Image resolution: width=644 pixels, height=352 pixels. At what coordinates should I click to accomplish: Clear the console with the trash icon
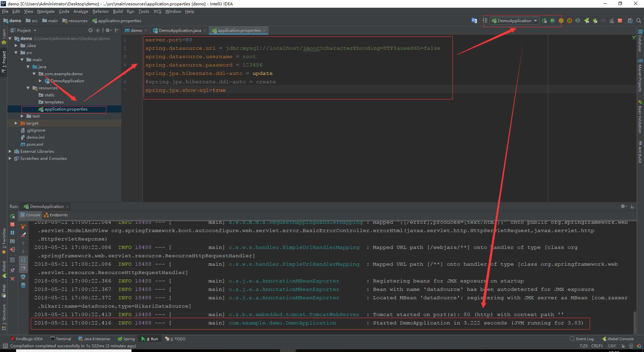point(23,285)
